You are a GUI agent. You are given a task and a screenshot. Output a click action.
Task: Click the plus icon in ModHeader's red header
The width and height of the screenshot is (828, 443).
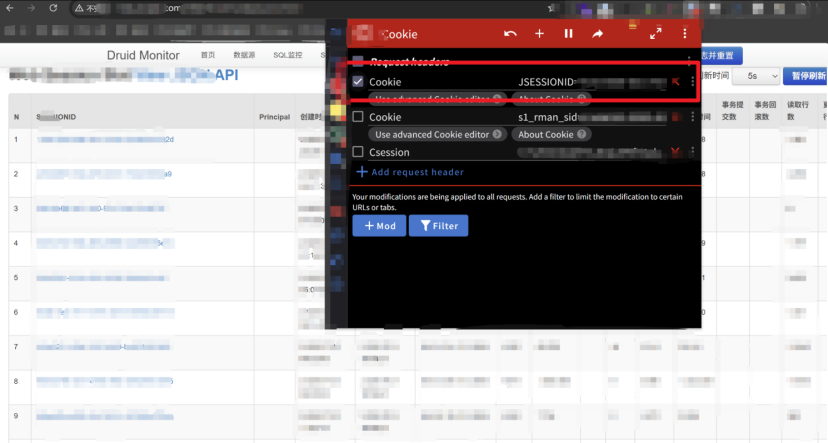[539, 34]
